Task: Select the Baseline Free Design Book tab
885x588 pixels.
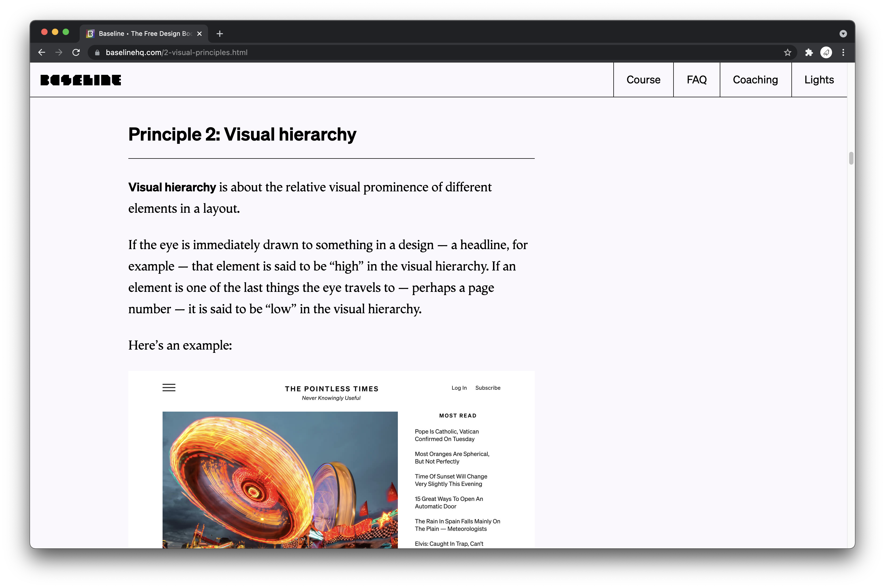Action: click(x=144, y=34)
